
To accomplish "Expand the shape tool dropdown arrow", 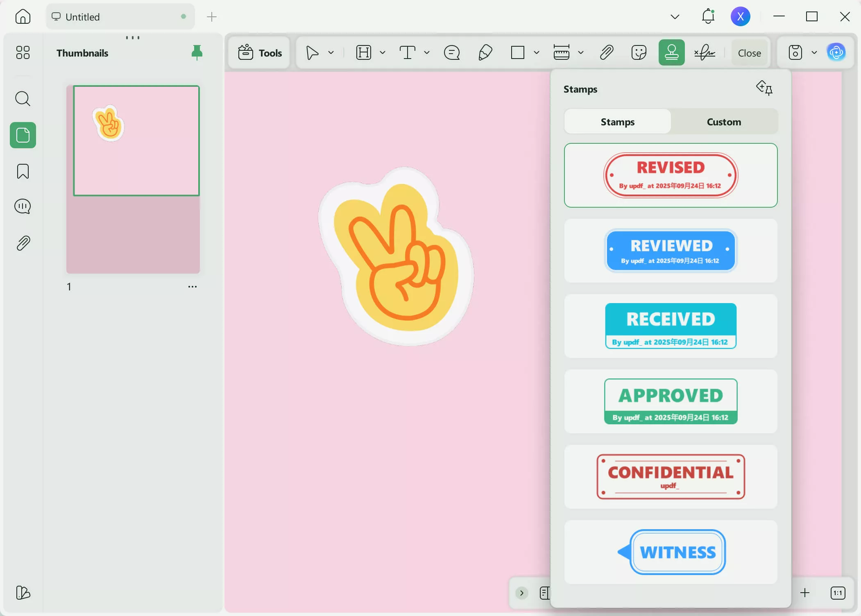I will [537, 52].
